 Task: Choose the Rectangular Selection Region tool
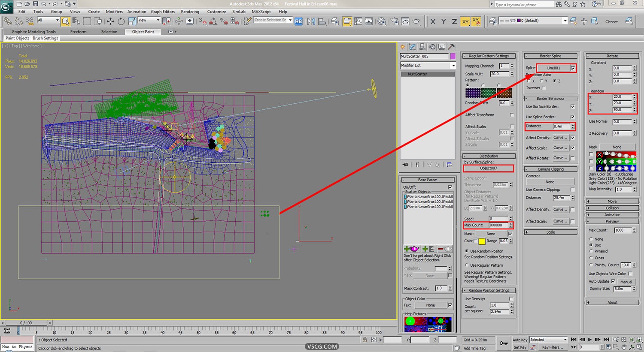[87, 21]
